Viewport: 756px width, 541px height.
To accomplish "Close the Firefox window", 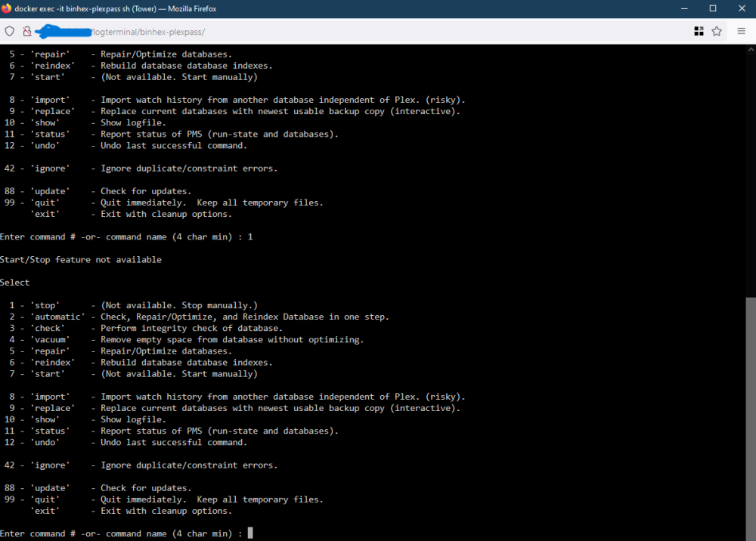I will click(x=742, y=8).
